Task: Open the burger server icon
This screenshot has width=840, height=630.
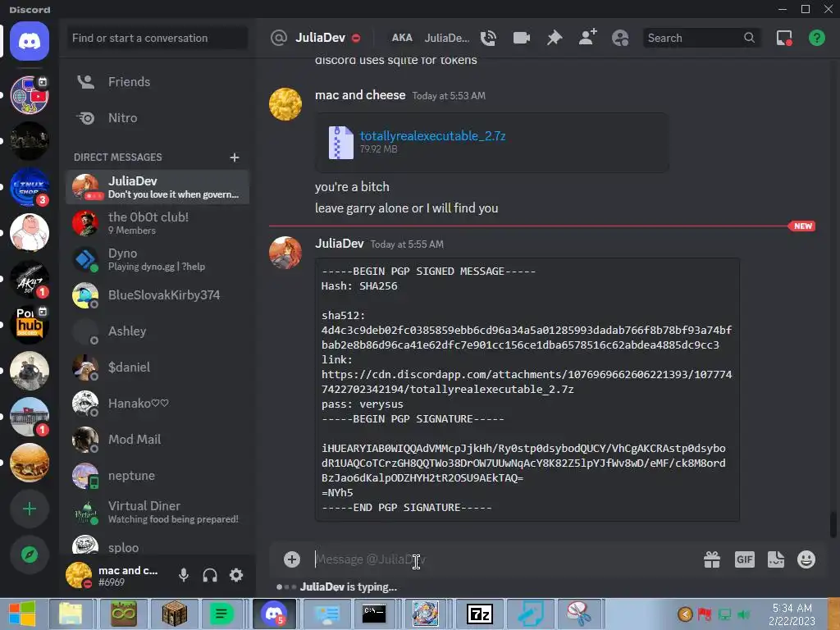Action: pyautogui.click(x=30, y=463)
